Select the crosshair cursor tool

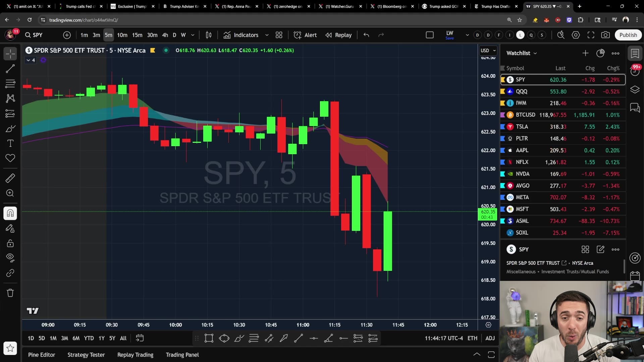[x=10, y=54]
